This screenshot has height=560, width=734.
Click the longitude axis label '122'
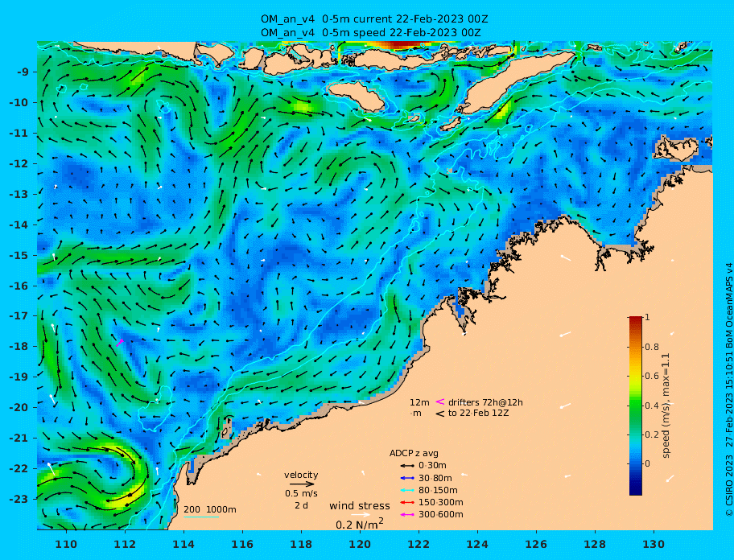pyautogui.click(x=419, y=544)
